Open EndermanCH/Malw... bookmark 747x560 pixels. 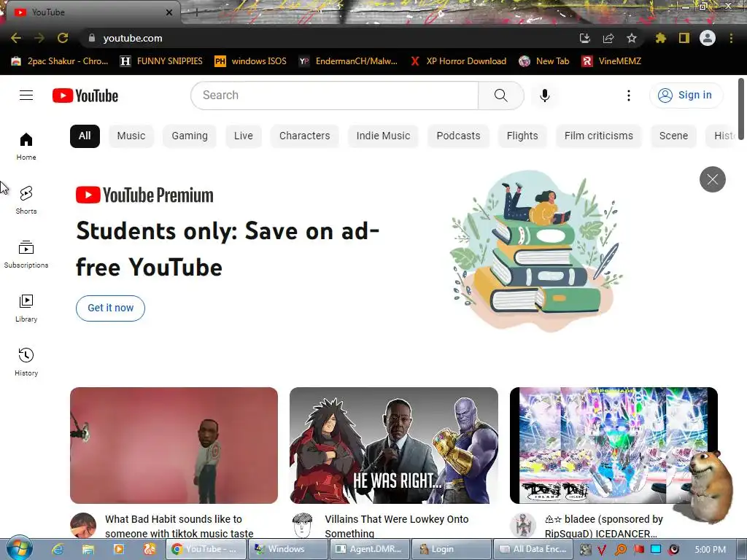pos(348,61)
